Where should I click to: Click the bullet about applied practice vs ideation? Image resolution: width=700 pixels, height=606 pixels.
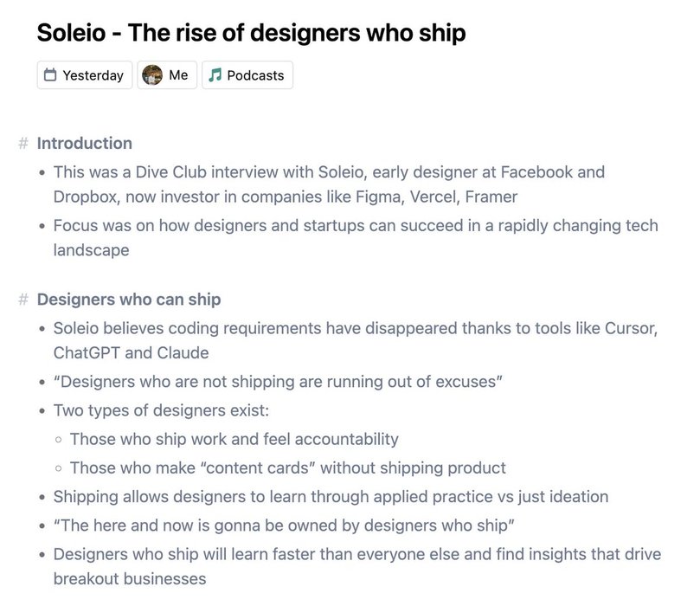331,497
